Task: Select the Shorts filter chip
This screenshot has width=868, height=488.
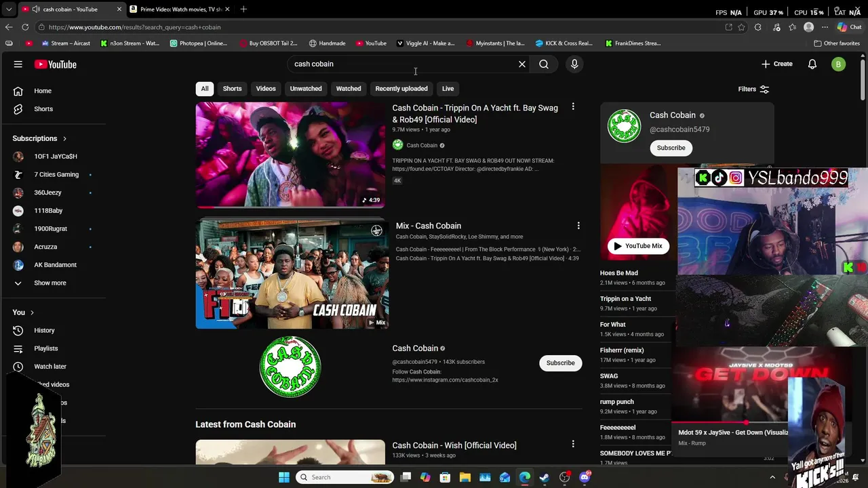Action: pos(233,89)
